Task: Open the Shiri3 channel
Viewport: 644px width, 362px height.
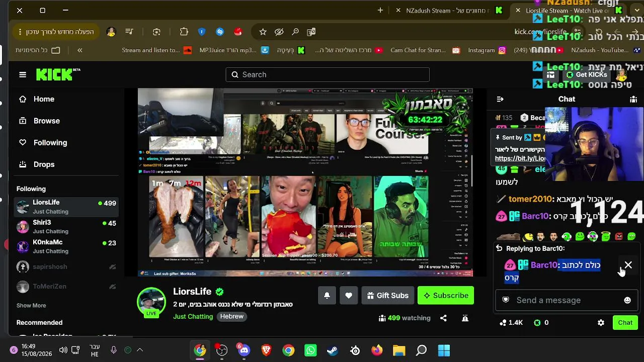Action: 67,227
